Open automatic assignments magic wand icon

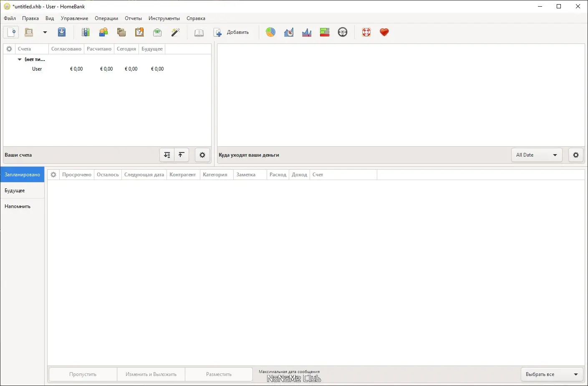coord(175,32)
